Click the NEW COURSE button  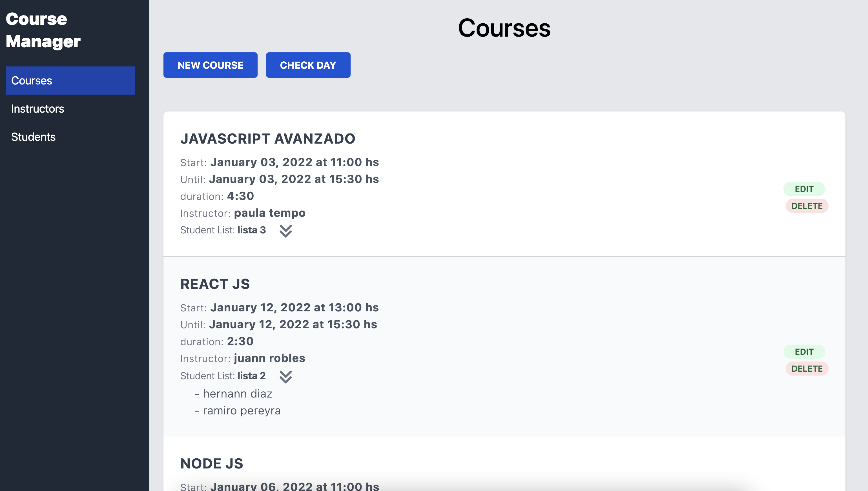pos(210,65)
